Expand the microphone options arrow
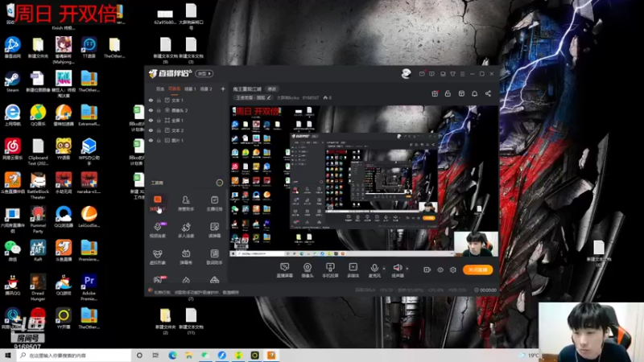The width and height of the screenshot is (644, 362). click(384, 269)
